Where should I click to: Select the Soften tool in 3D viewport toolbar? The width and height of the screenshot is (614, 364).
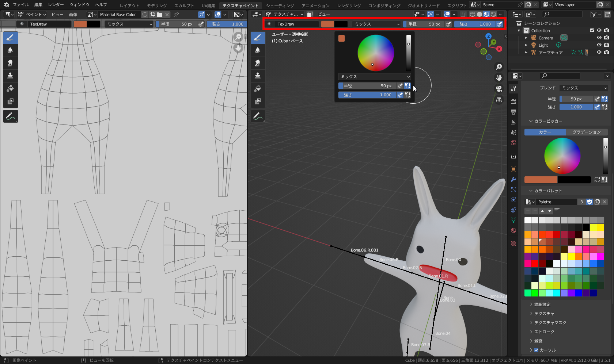point(258,50)
